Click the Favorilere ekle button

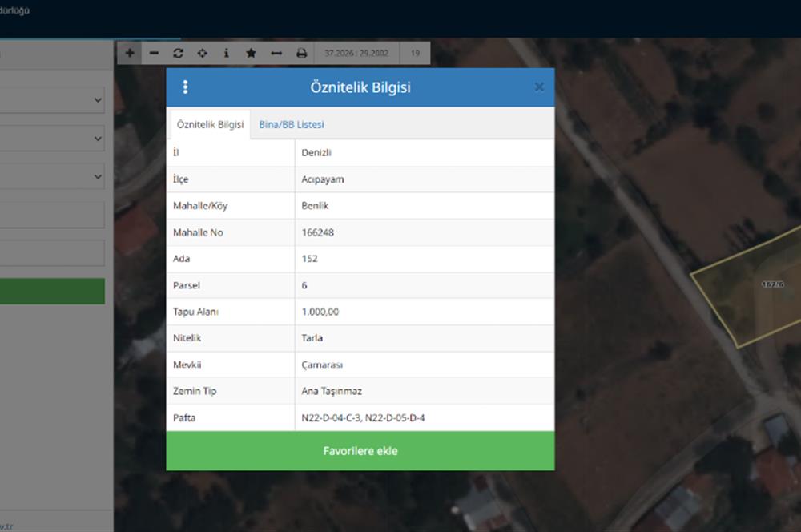pos(360,451)
